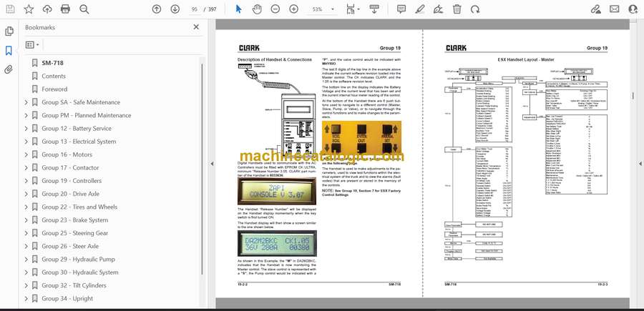Bookmark this file with the star icon

(29, 9)
